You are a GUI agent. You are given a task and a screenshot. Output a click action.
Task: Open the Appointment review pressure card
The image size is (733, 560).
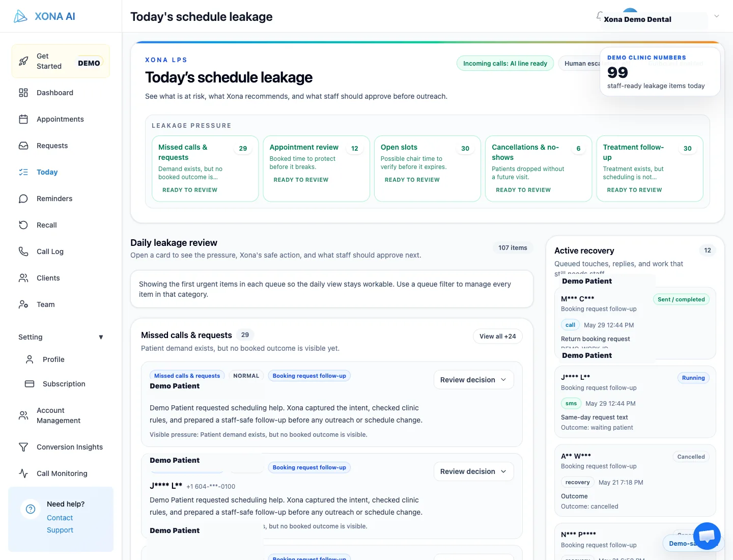click(x=316, y=169)
